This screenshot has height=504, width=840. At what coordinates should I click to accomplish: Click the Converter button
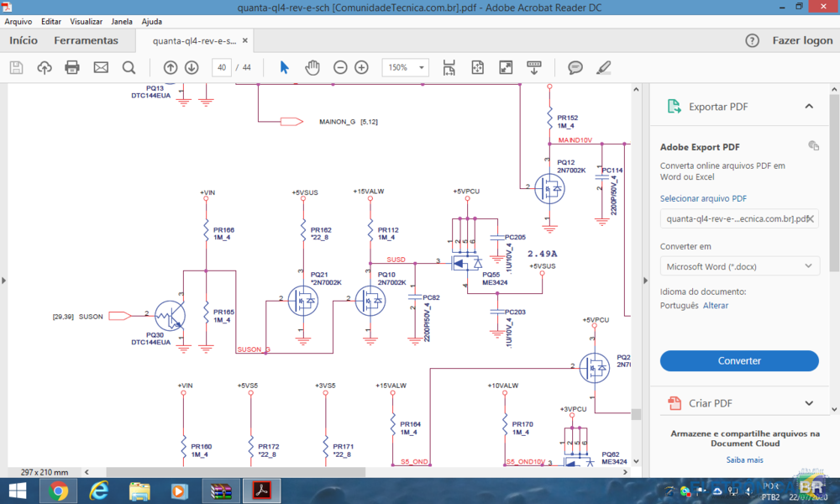tap(739, 360)
